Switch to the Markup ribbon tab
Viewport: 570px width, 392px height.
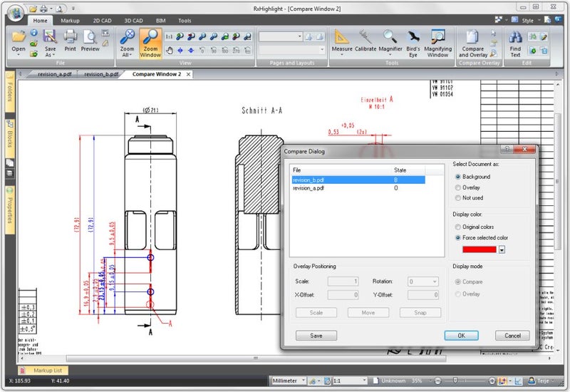pyautogui.click(x=70, y=21)
